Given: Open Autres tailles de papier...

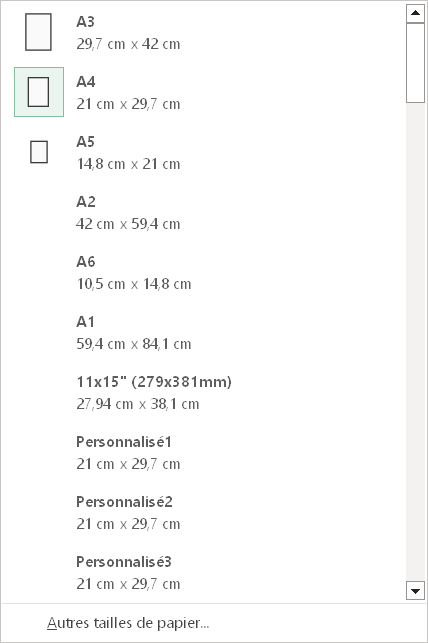Looking at the screenshot, I should (x=128, y=623).
